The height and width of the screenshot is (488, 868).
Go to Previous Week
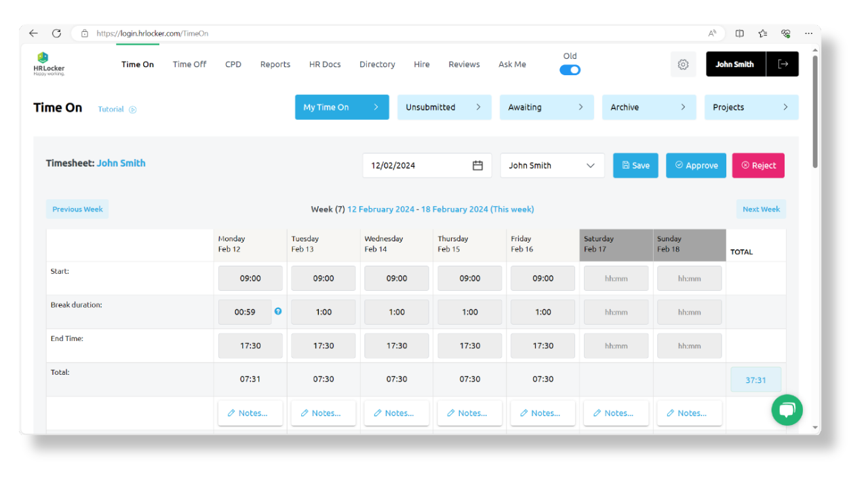77,209
